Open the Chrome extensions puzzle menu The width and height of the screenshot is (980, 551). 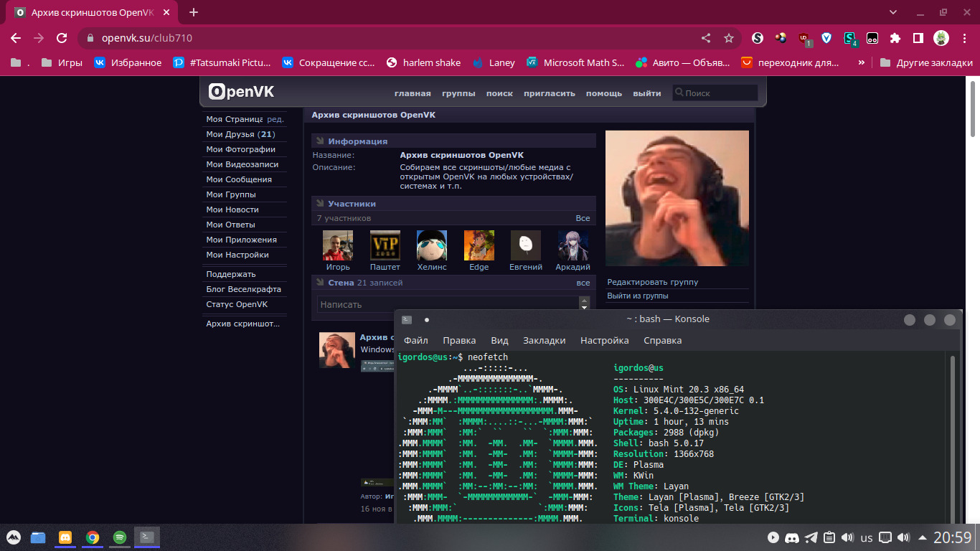[895, 38]
